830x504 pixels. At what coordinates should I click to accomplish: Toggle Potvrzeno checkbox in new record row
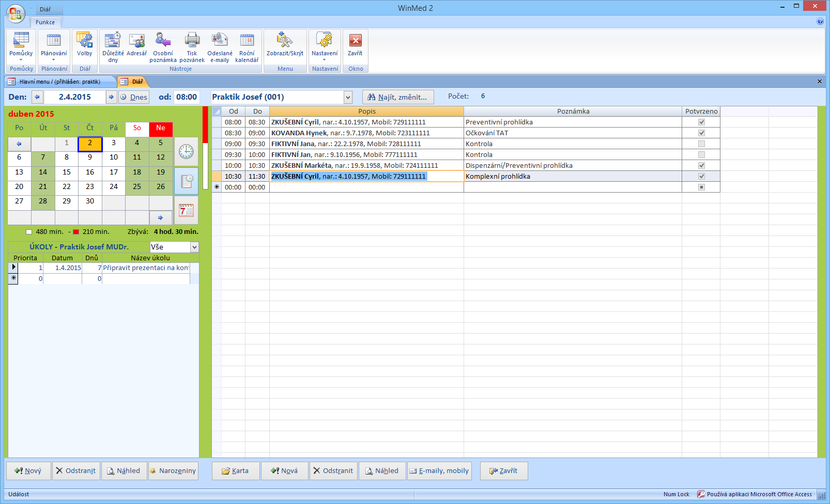701,187
